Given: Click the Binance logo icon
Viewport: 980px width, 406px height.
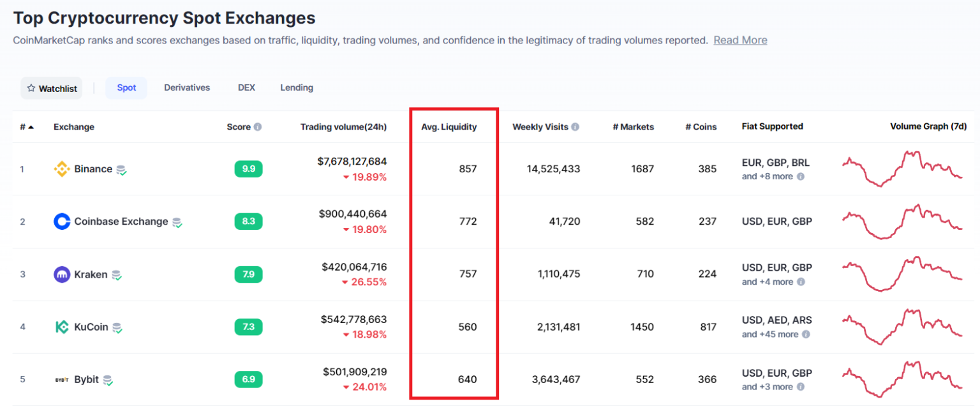Looking at the screenshot, I should (62, 169).
